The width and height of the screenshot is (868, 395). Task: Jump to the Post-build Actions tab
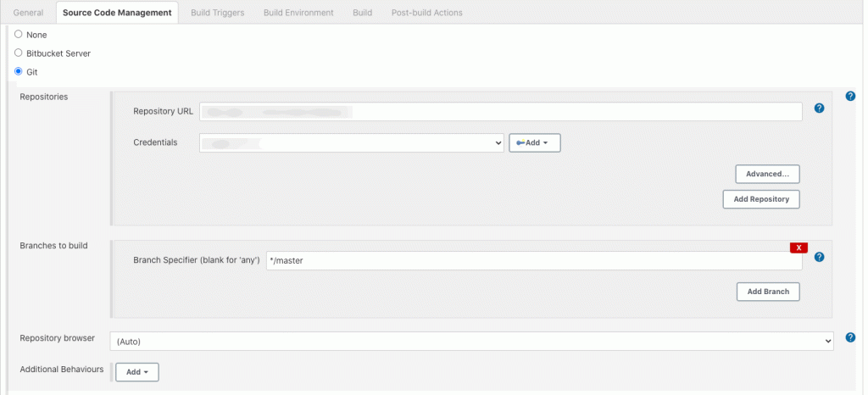[426, 13]
